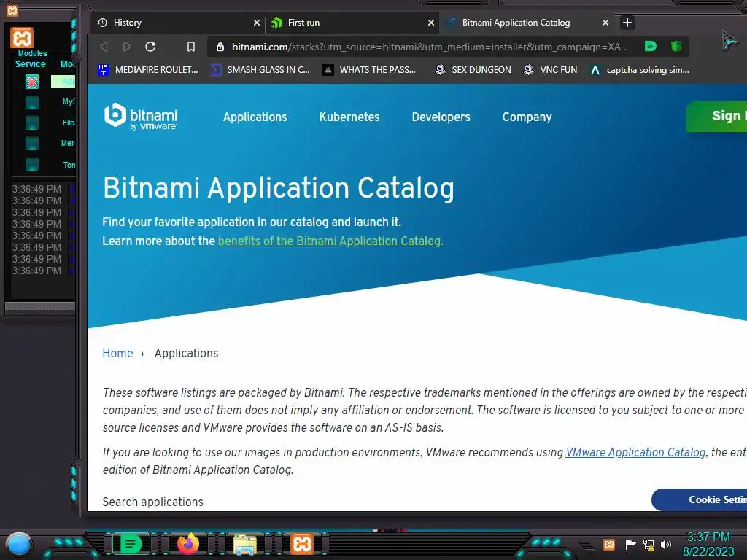
Task: Click the Bitnami by VMware logo
Action: 141,116
